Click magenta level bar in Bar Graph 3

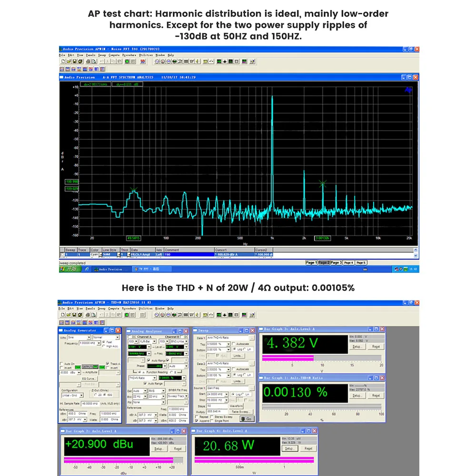[288, 358]
